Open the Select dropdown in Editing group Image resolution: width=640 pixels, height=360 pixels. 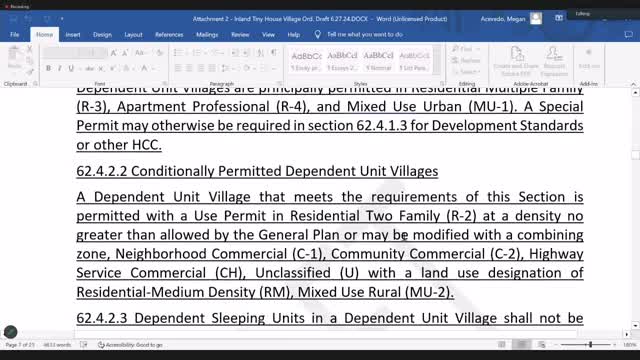click(x=466, y=72)
